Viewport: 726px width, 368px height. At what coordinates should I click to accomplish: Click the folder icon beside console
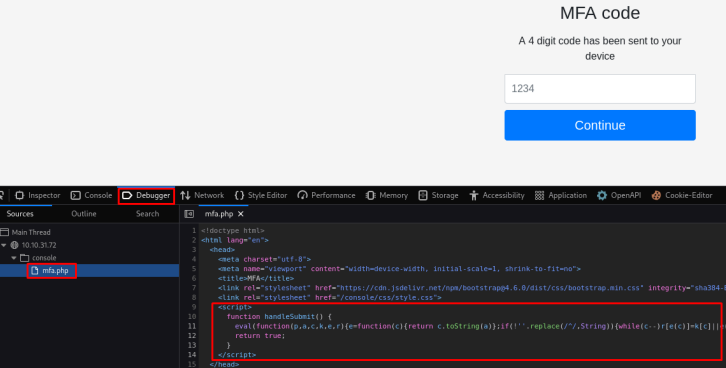click(x=25, y=258)
